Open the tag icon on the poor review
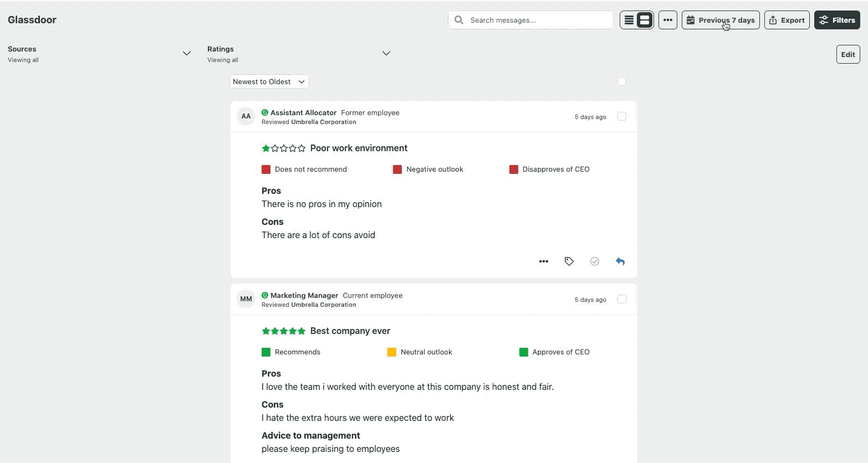Image resolution: width=868 pixels, height=463 pixels. click(x=569, y=261)
